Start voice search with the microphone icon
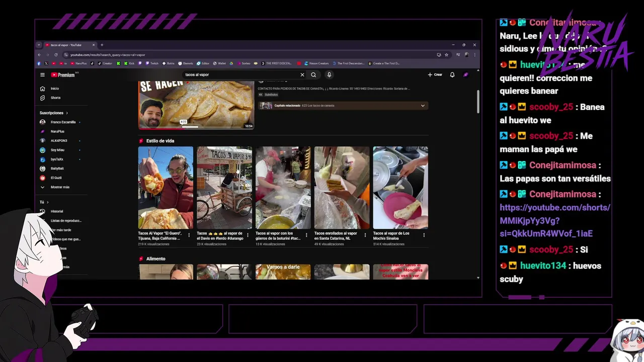Viewport: 644px width, 362px height. [x=329, y=75]
